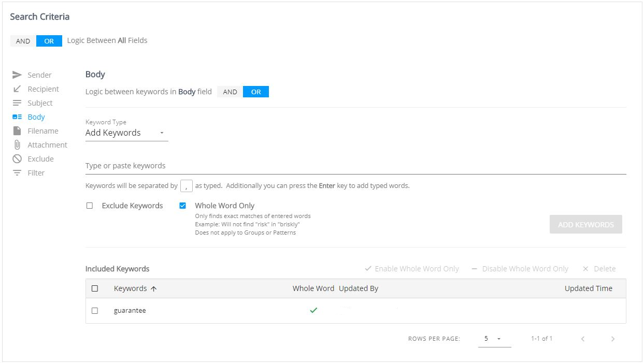Focus the Type or paste keywords field

355,166
